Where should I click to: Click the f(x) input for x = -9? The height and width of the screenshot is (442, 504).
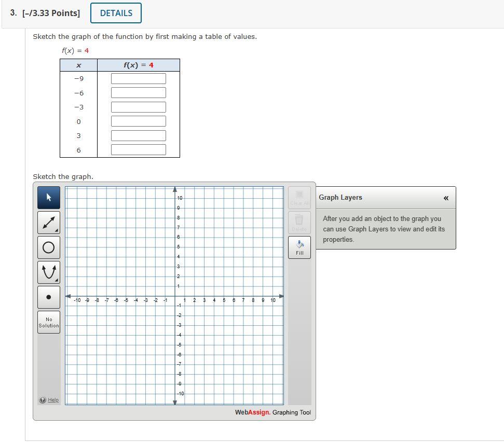[x=138, y=78]
